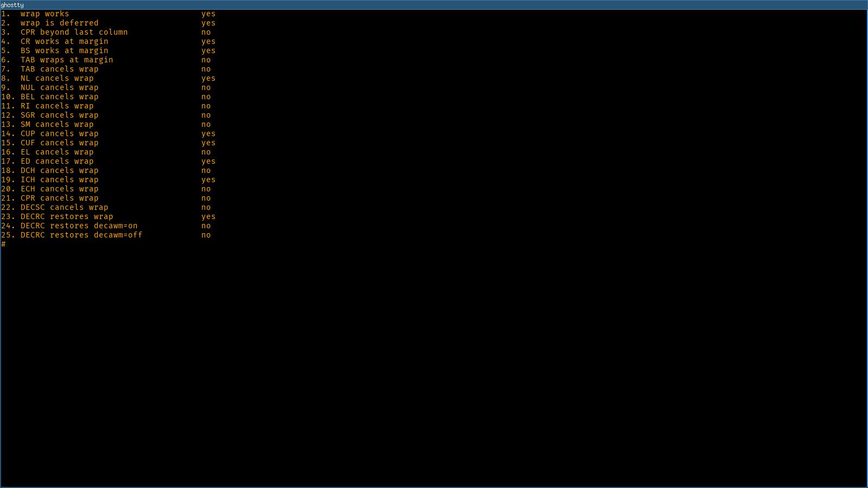Click 'SGR cancels wrap' text
Image resolution: width=868 pixels, height=488 pixels.
[x=60, y=115]
